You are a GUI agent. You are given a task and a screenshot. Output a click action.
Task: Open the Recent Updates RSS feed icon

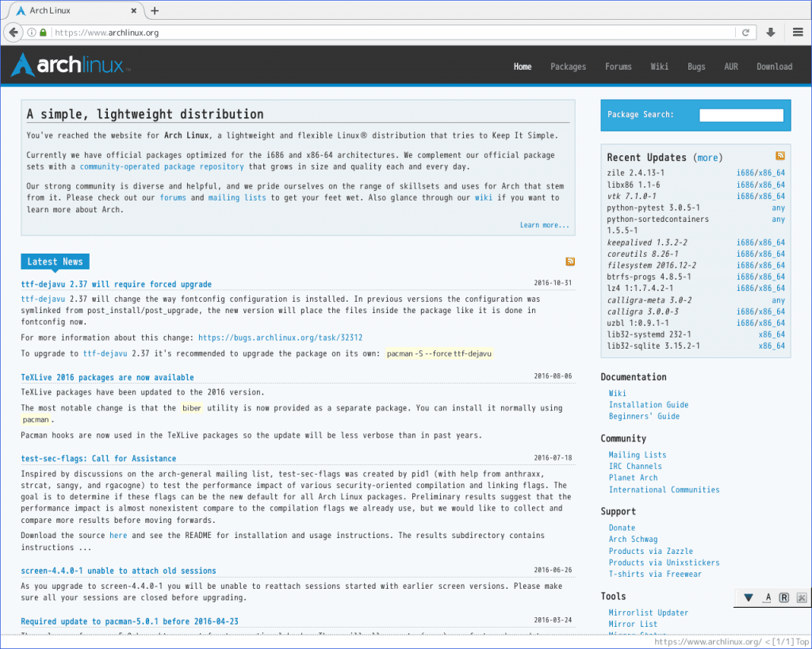click(779, 156)
